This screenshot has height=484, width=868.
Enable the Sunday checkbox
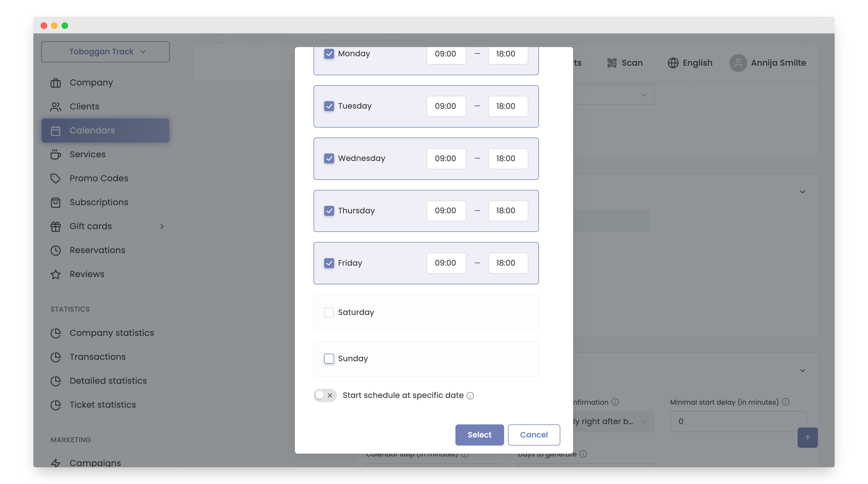pyautogui.click(x=329, y=358)
